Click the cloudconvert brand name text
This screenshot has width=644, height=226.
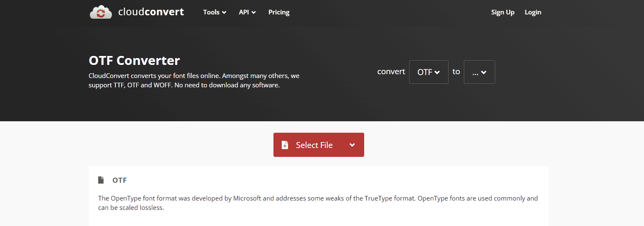(x=151, y=12)
